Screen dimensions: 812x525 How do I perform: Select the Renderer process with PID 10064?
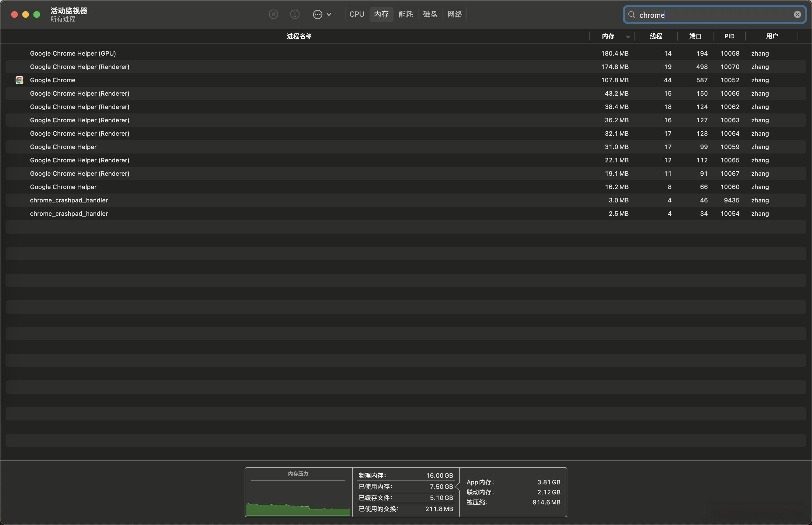coord(406,133)
